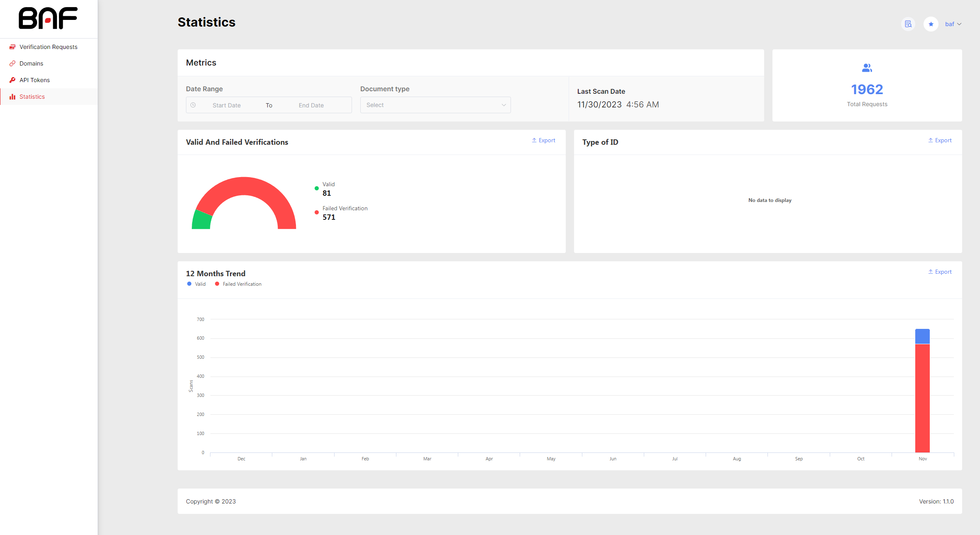Click the No data to display text
Screen dimensions: 980x535
point(770,200)
